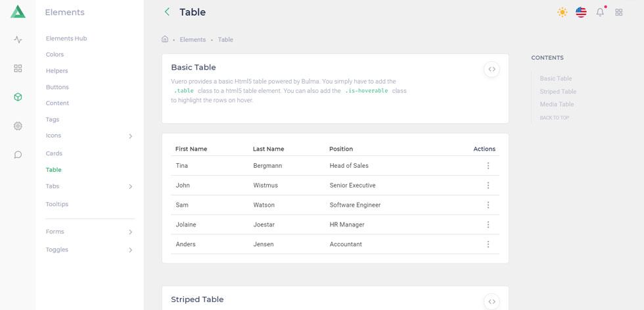Open actions menu for John Wistmus
Screen dimensions: 644x310
pyautogui.click(x=488, y=186)
